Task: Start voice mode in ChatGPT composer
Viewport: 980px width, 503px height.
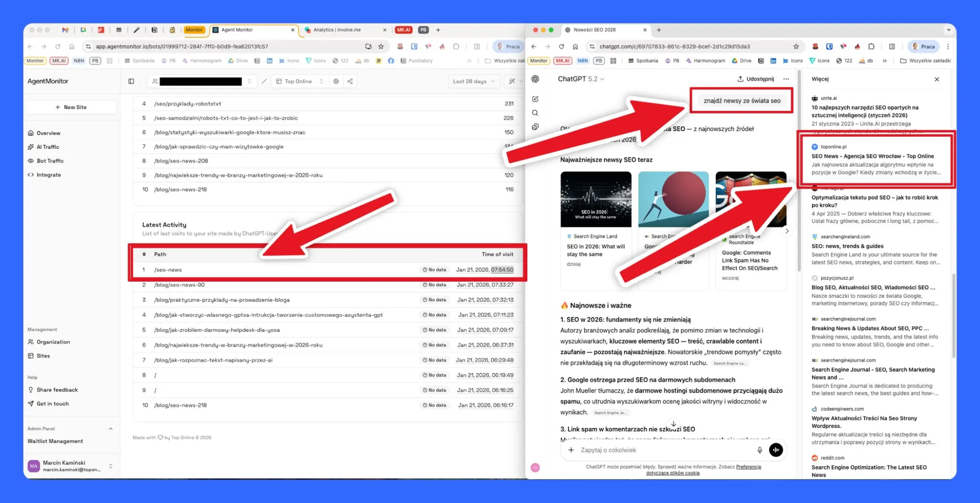Action: click(776, 450)
